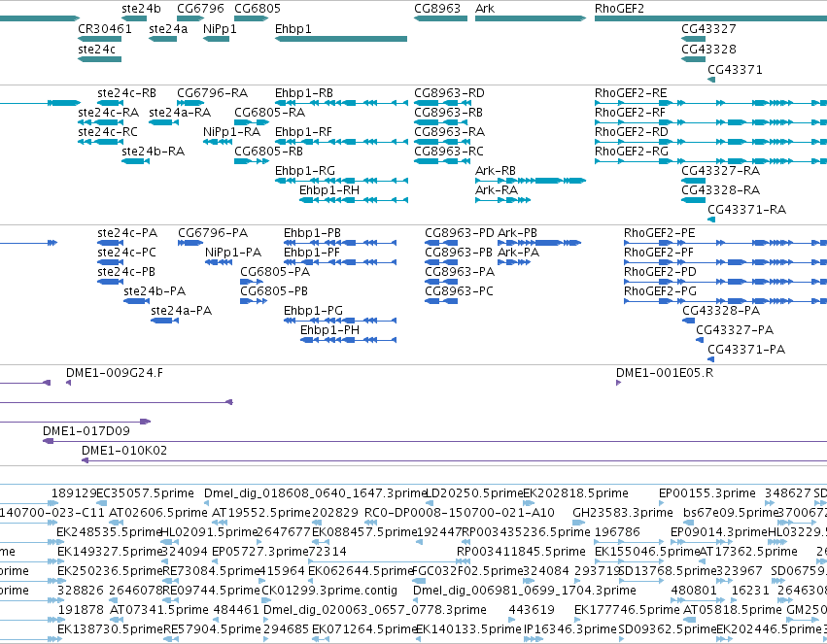Open the DME1-017D09 clone label
This screenshot has width=827, height=644.
[x=86, y=431]
